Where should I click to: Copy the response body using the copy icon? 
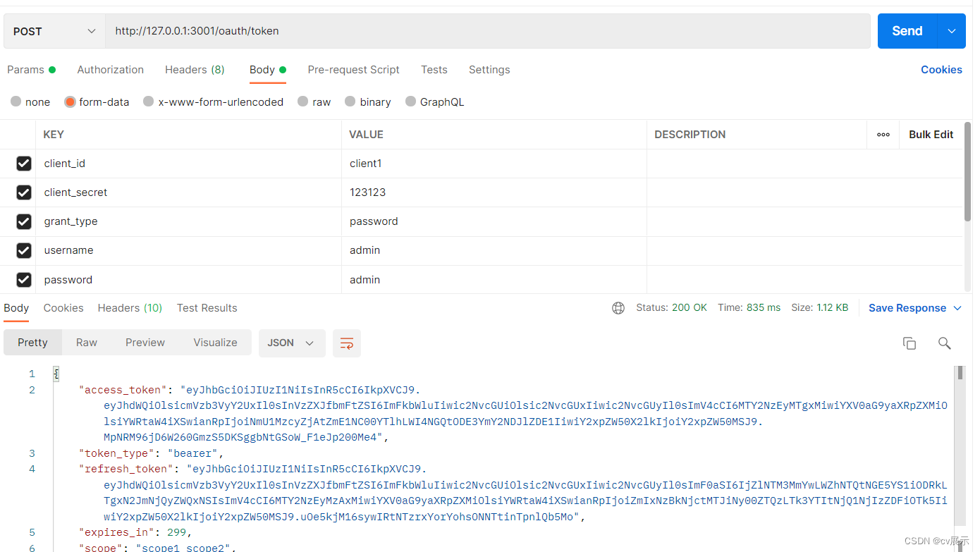click(909, 343)
